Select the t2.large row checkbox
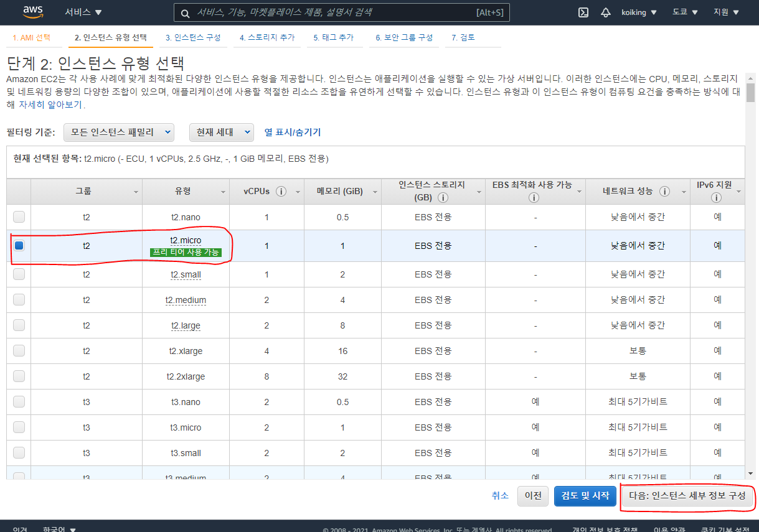This screenshot has width=759, height=532. pos(19,325)
